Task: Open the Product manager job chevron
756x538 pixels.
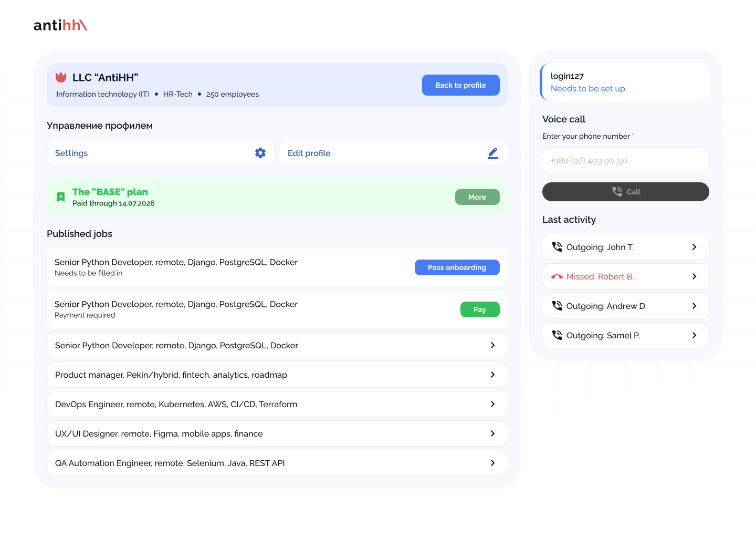Action: (x=492, y=375)
